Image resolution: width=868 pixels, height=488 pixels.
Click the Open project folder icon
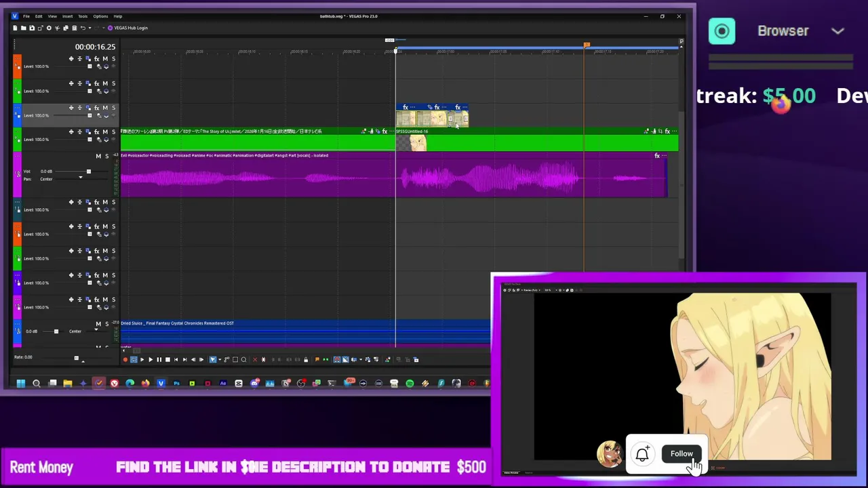pyautogui.click(x=24, y=28)
